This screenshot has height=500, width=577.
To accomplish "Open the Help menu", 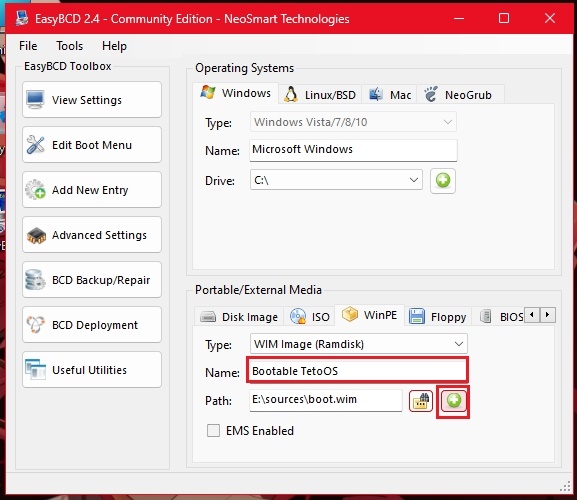I will (x=114, y=46).
